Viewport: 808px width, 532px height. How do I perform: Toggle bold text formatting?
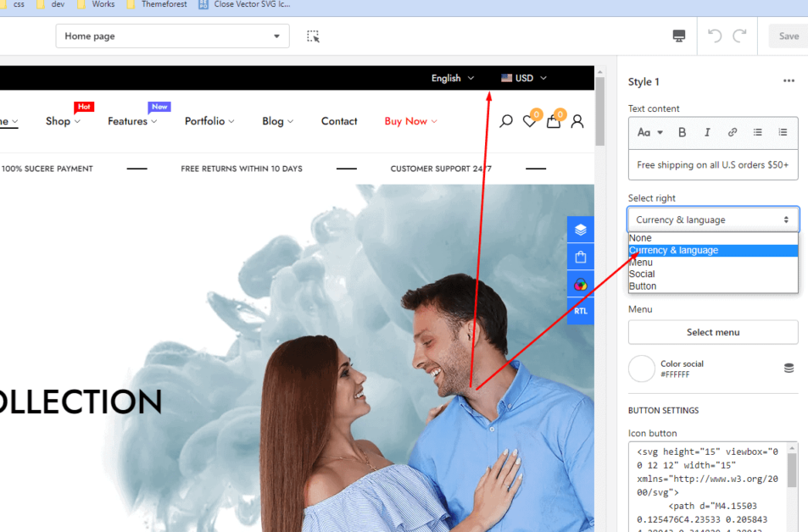pyautogui.click(x=682, y=132)
